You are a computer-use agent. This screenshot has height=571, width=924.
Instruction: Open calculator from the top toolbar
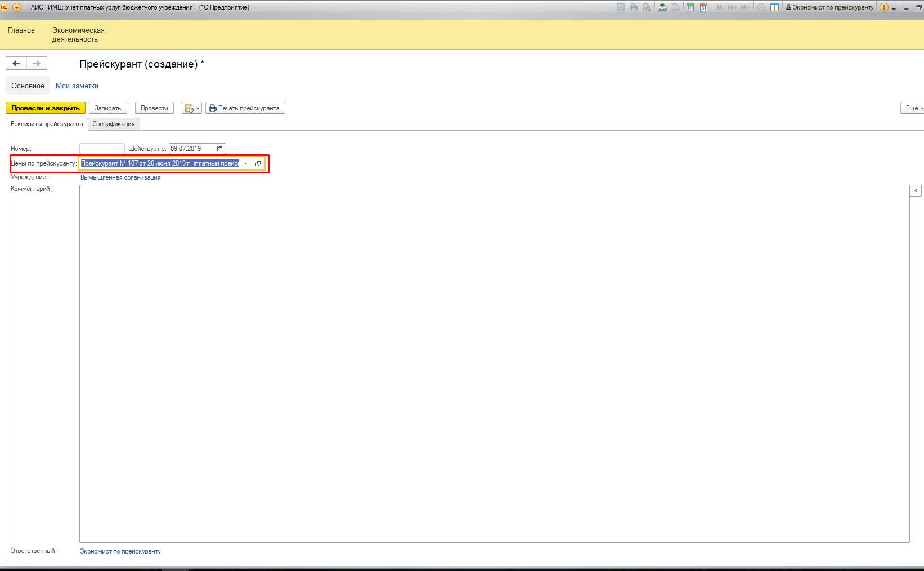click(x=690, y=7)
